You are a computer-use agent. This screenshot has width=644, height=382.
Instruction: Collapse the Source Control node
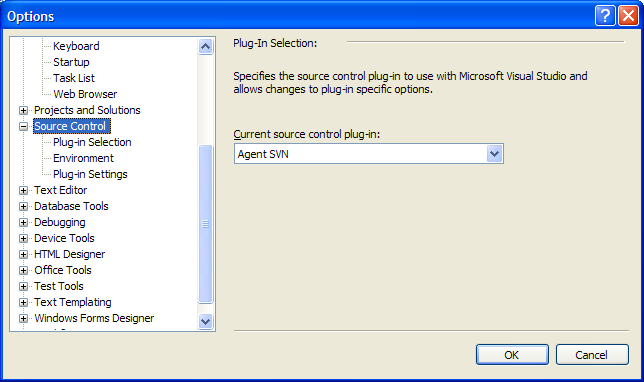click(23, 127)
